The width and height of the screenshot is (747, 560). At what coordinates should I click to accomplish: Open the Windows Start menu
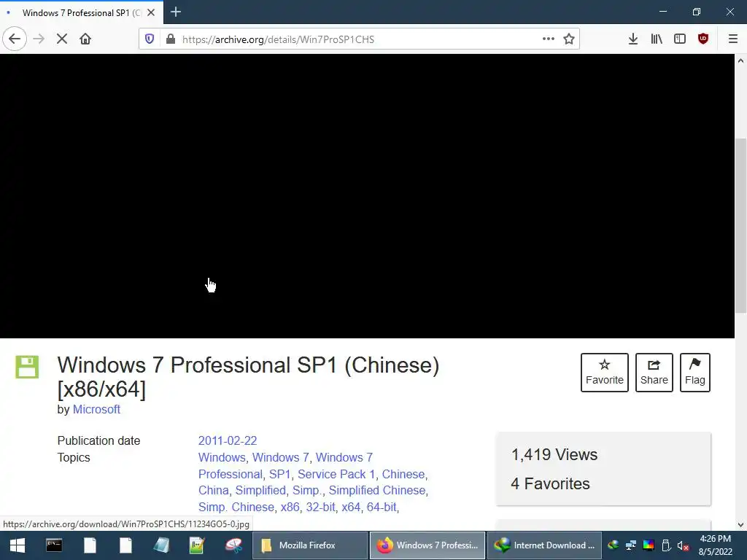tap(18, 545)
